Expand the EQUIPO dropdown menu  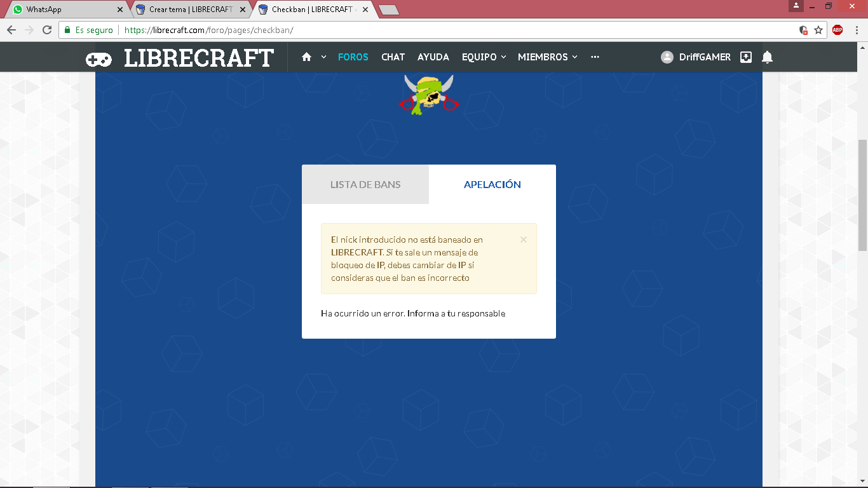tap(484, 57)
